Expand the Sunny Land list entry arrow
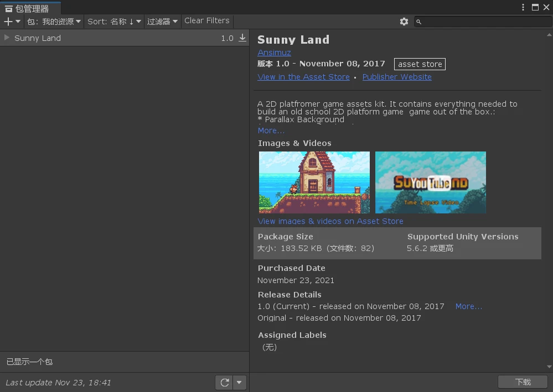The image size is (553, 392). click(6, 38)
